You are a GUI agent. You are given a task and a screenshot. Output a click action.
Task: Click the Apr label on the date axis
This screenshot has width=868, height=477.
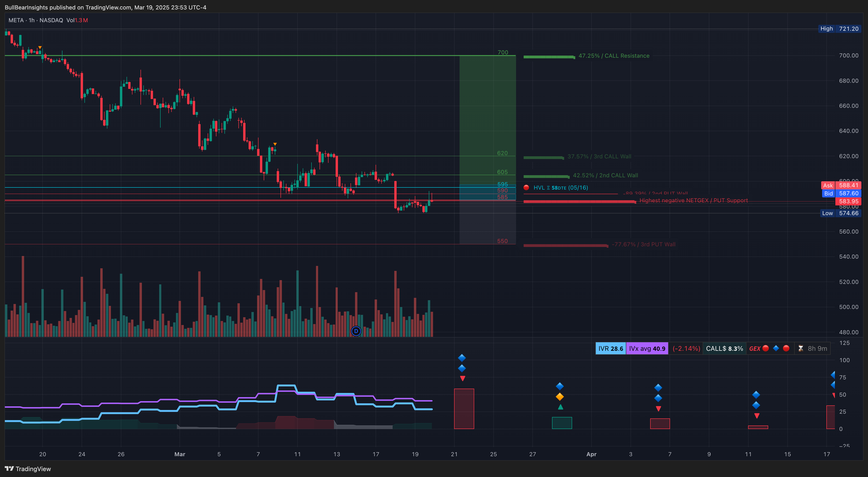point(591,454)
